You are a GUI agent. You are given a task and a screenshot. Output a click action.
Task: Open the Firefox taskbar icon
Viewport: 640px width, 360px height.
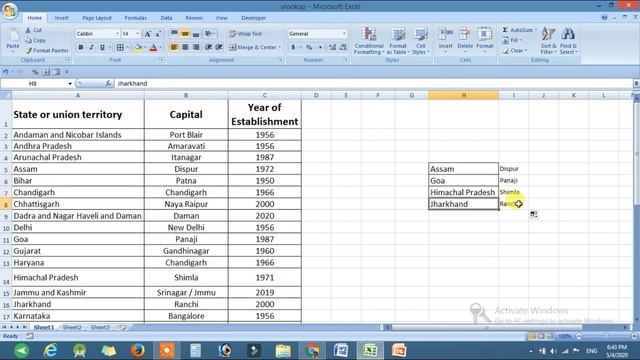coord(138,350)
